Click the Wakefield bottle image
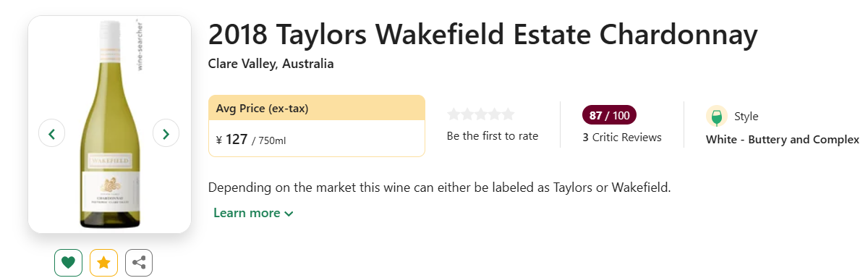Screen dimensions: 868x278 [109, 124]
